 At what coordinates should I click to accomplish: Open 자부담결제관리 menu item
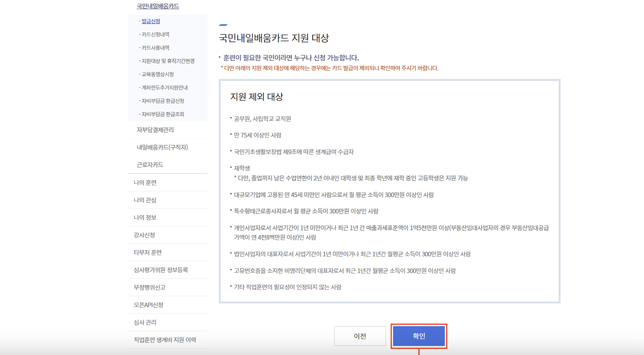(x=155, y=130)
